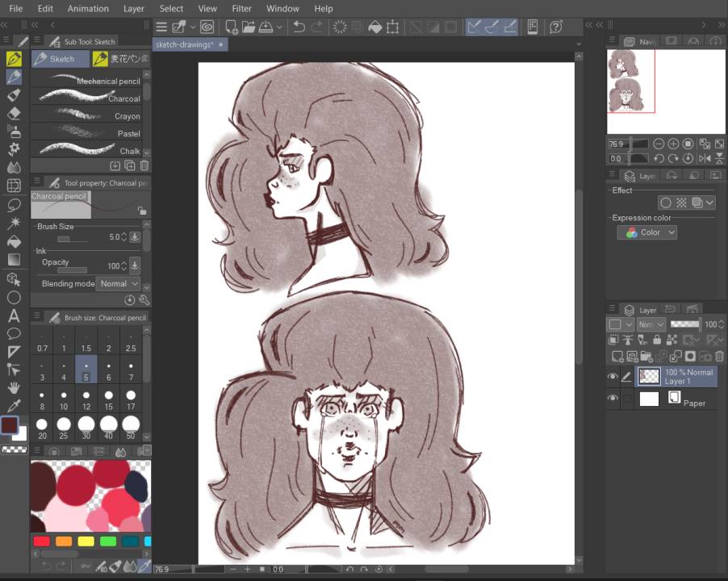Select the Gradient tool
The image size is (728, 581).
point(14,259)
